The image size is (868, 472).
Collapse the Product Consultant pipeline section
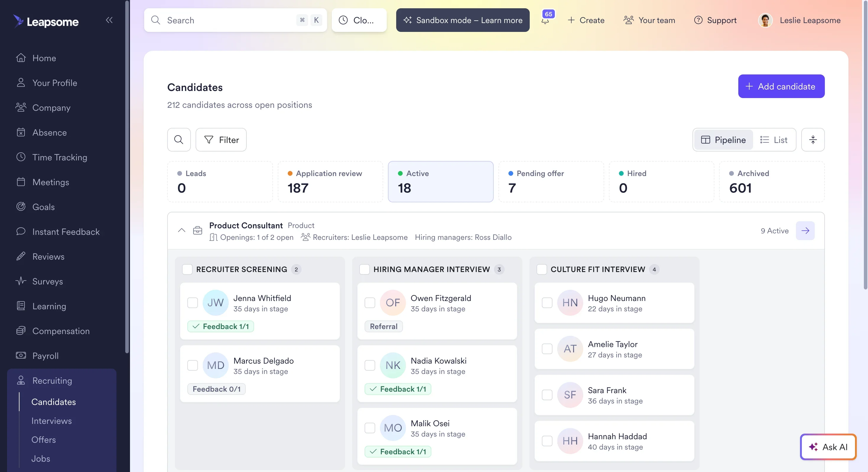182,230
